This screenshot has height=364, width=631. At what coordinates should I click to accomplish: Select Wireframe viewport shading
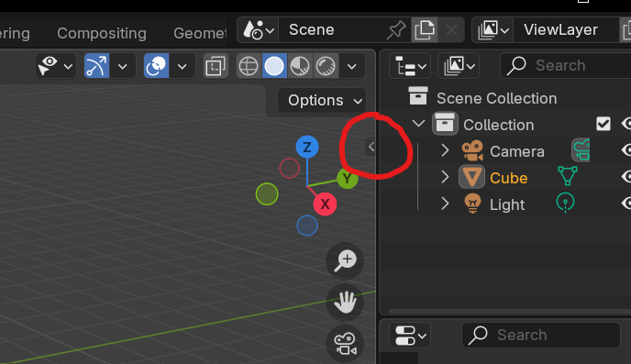click(249, 66)
